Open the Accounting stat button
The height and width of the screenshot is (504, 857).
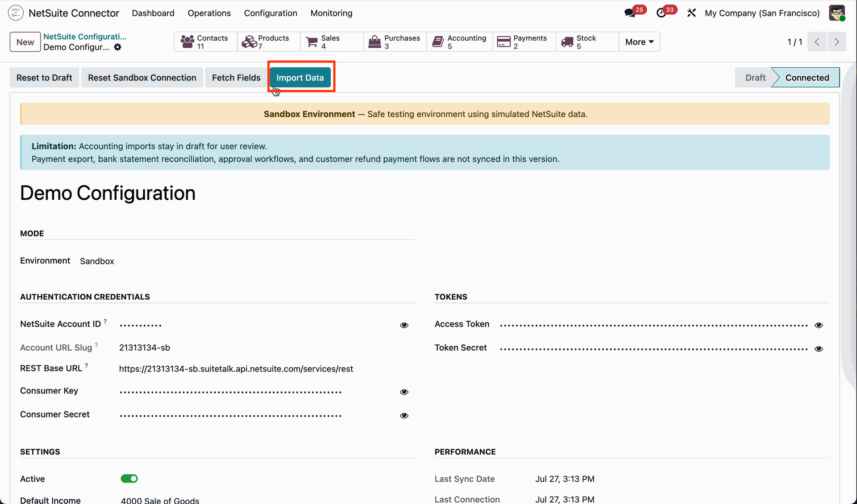[x=460, y=42]
